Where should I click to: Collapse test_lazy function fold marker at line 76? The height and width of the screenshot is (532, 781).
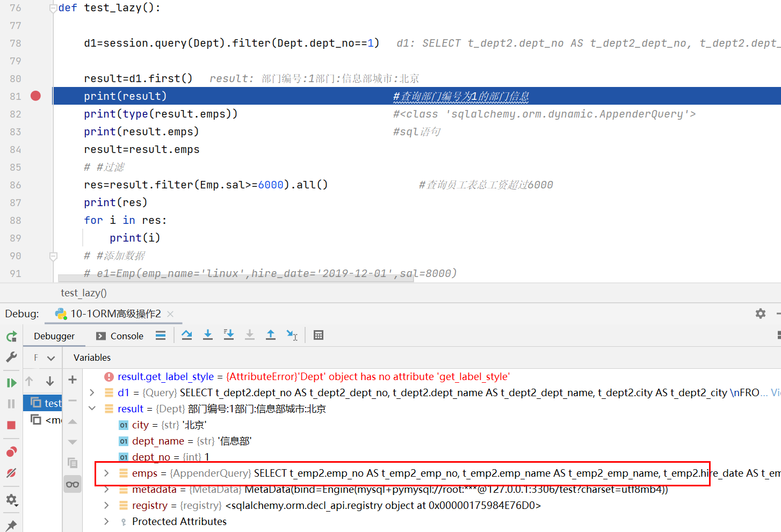pyautogui.click(x=53, y=8)
